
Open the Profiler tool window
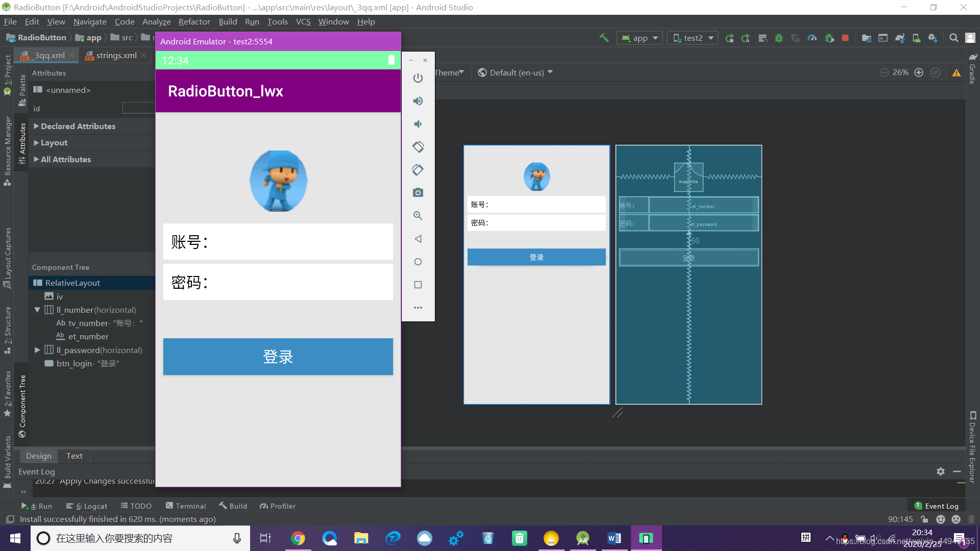[278, 506]
